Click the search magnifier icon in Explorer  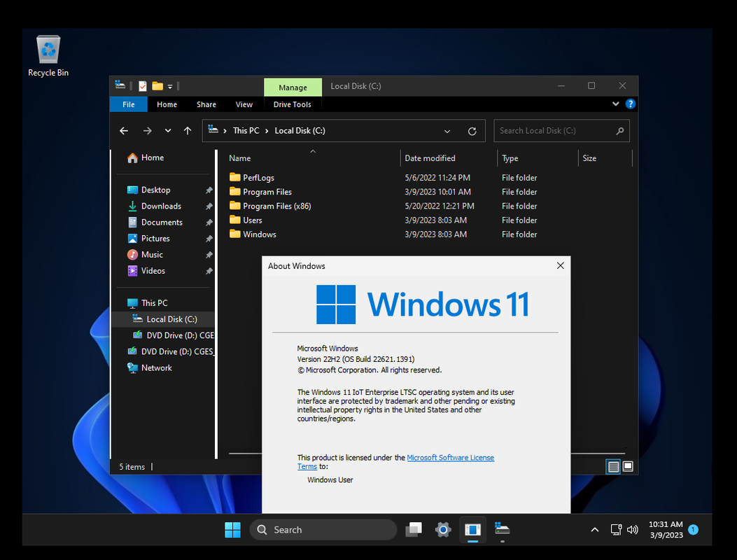(620, 131)
